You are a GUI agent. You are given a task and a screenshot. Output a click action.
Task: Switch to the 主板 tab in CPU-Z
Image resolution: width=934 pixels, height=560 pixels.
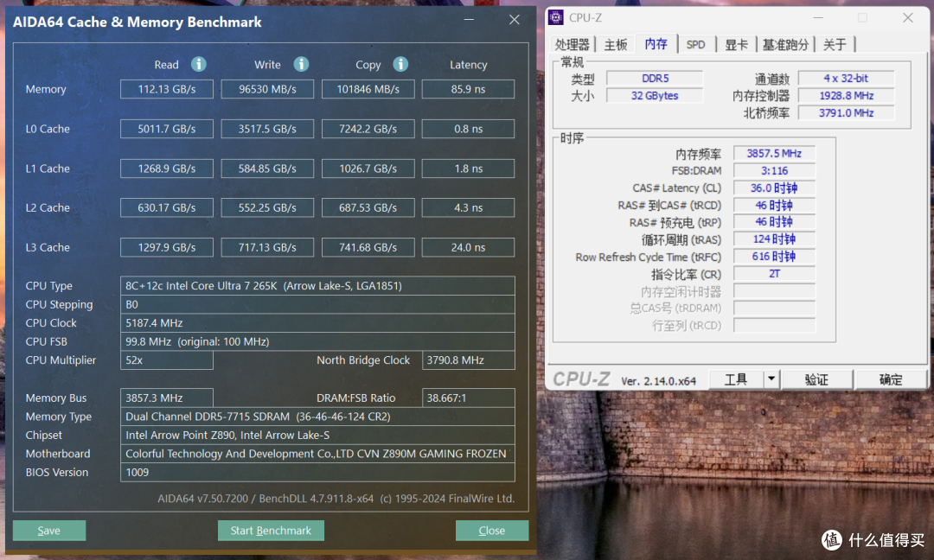(616, 45)
